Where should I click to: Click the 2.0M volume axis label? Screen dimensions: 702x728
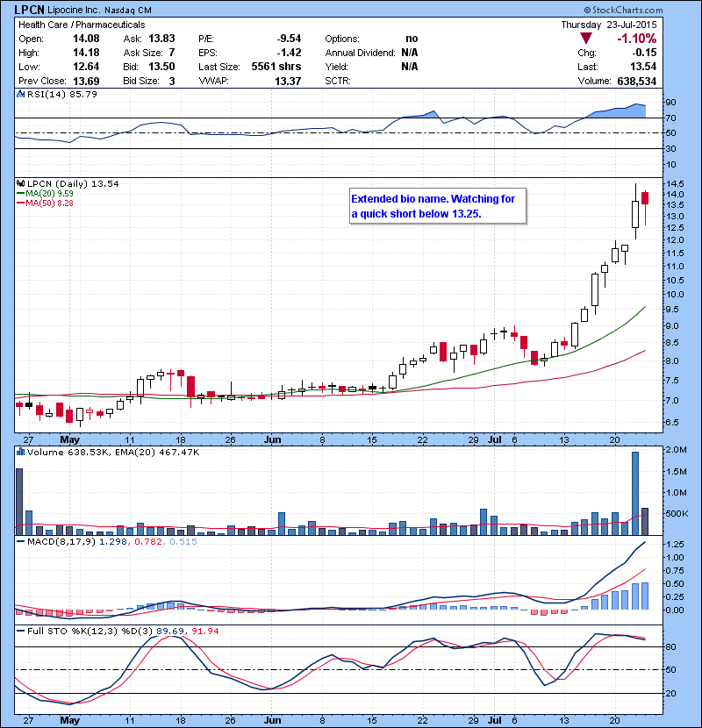[676, 449]
